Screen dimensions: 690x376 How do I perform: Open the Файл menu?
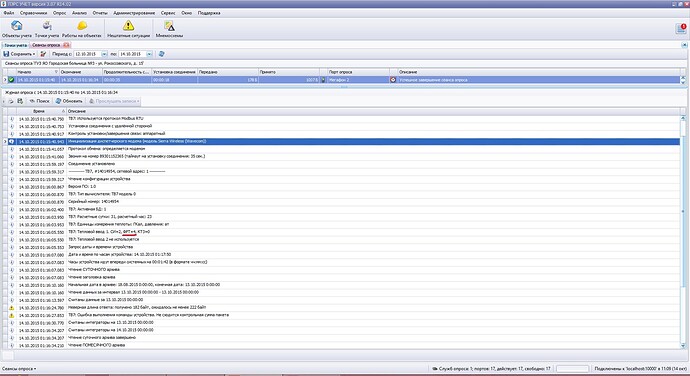pos(9,13)
